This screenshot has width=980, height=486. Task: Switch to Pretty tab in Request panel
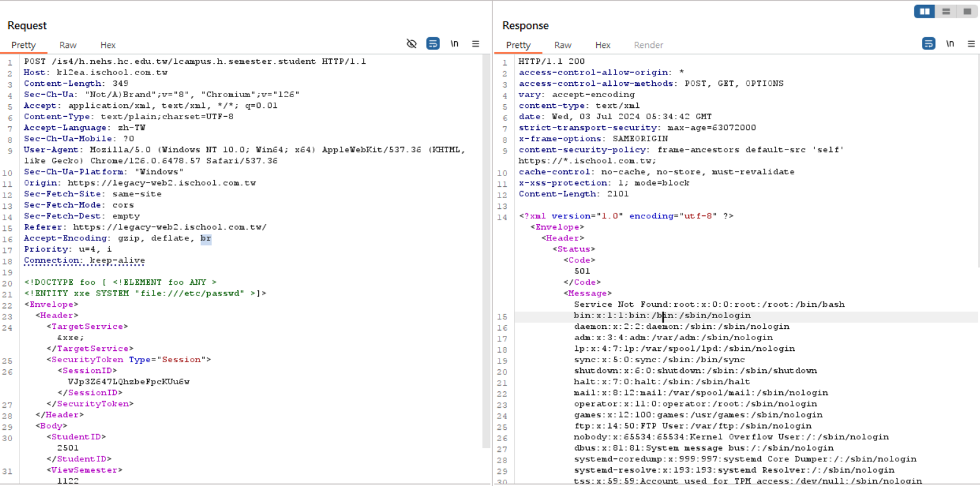click(23, 45)
